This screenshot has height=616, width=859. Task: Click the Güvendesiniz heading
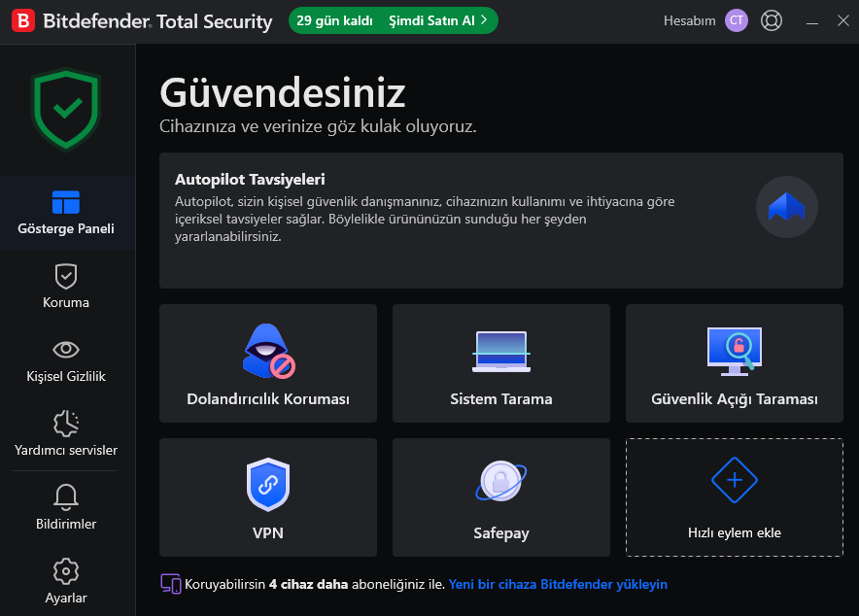[282, 93]
